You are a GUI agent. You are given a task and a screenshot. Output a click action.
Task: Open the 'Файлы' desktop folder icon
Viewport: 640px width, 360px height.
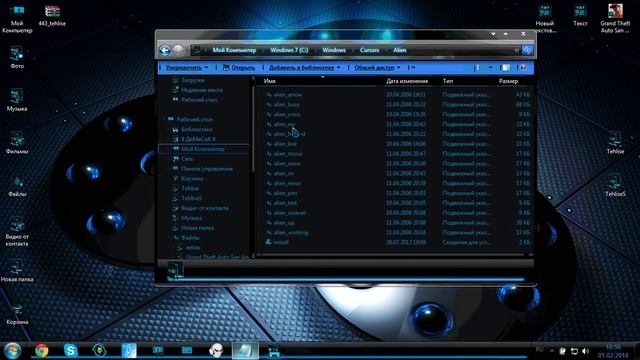[17, 186]
